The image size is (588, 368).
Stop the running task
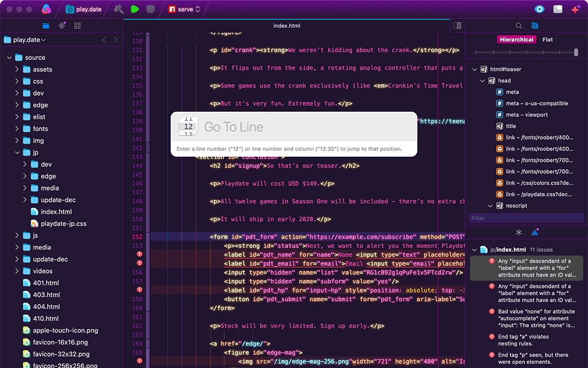point(151,9)
